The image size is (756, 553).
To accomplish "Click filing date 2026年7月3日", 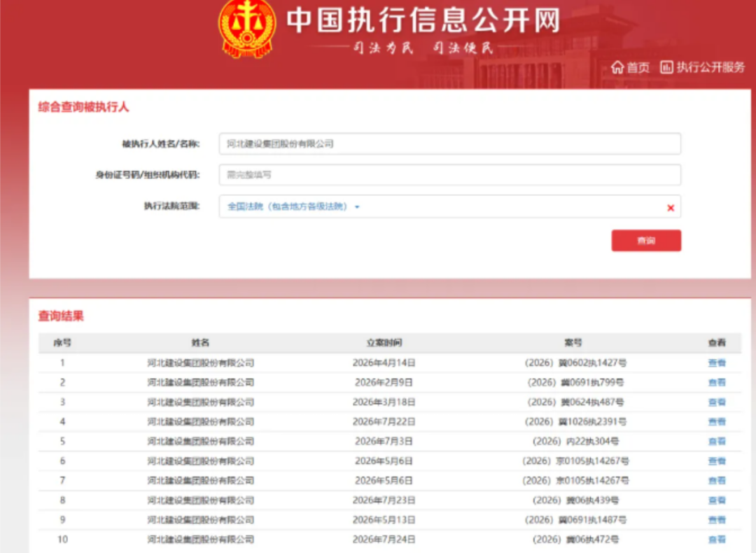I will [384, 441].
